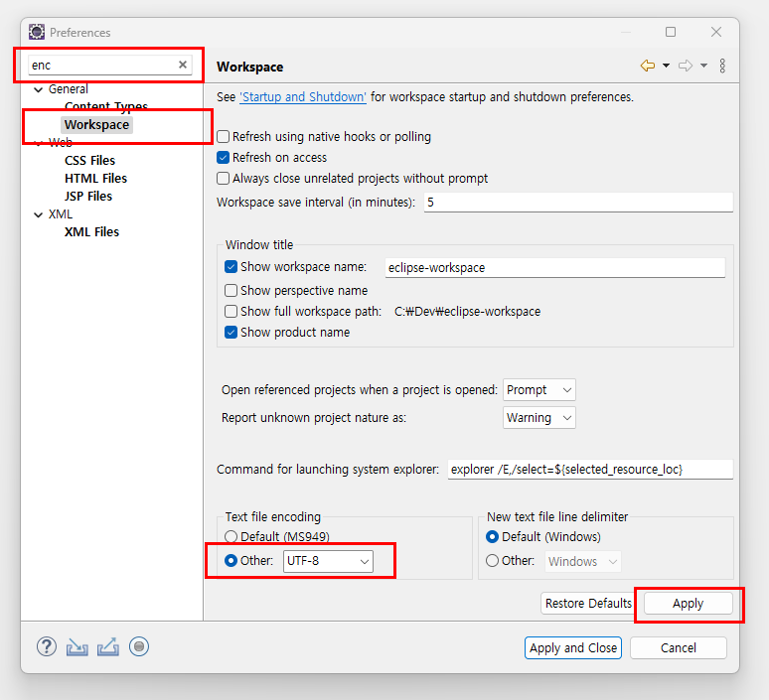Click the Forward navigation arrow icon

pos(686,66)
